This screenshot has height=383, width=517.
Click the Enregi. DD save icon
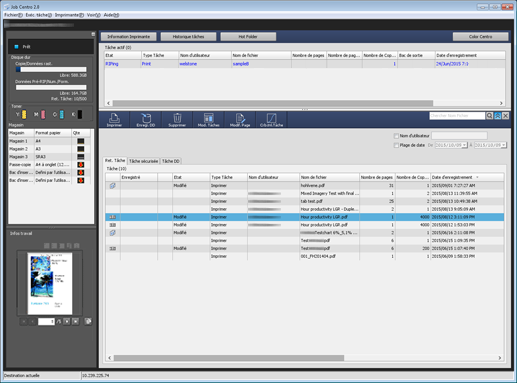pos(146,120)
